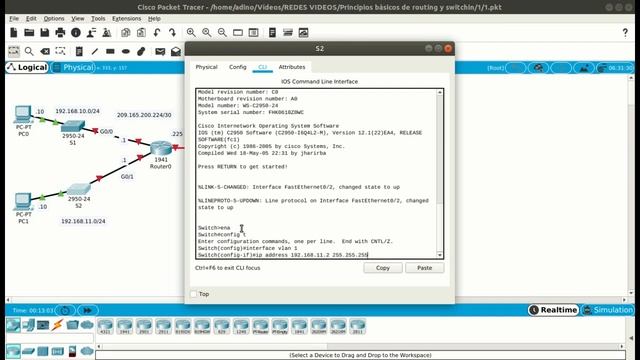Click the Paste button
Viewport: 640px width, 360px height.
[x=424, y=268]
